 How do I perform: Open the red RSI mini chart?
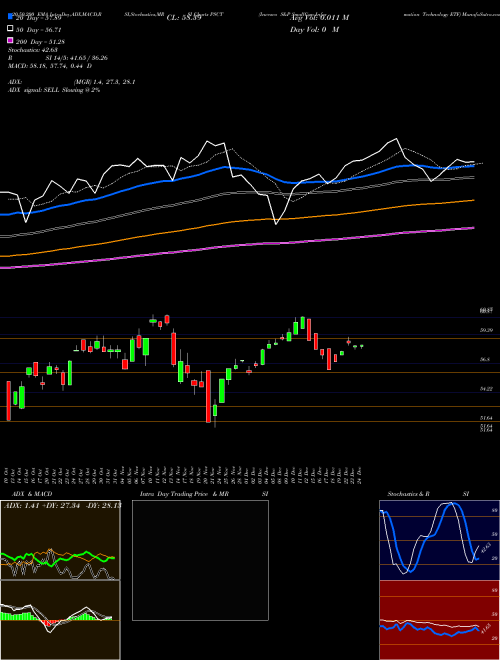439,620
